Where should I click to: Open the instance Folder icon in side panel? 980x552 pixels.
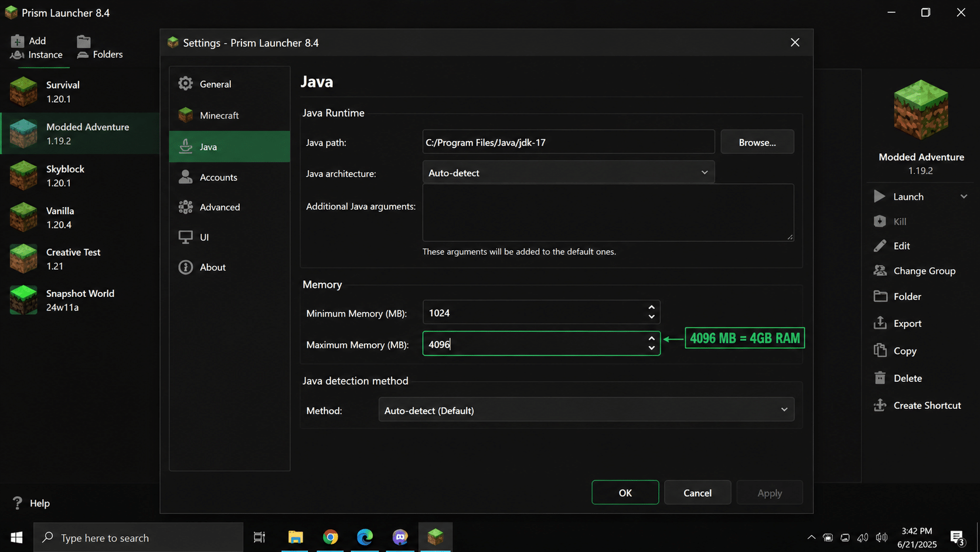click(x=880, y=296)
